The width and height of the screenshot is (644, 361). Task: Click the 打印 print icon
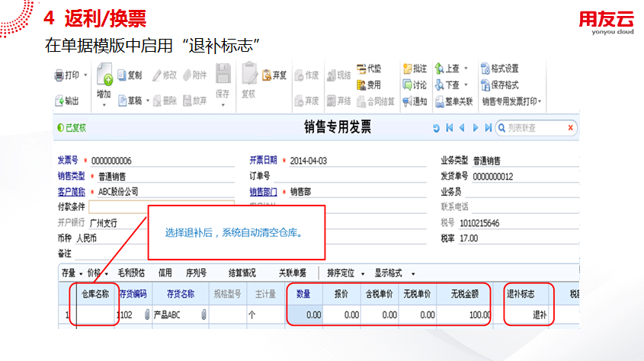[59, 75]
